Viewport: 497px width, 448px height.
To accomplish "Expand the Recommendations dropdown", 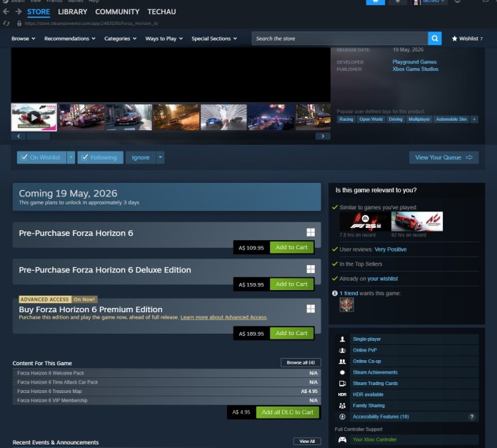I will [70, 39].
